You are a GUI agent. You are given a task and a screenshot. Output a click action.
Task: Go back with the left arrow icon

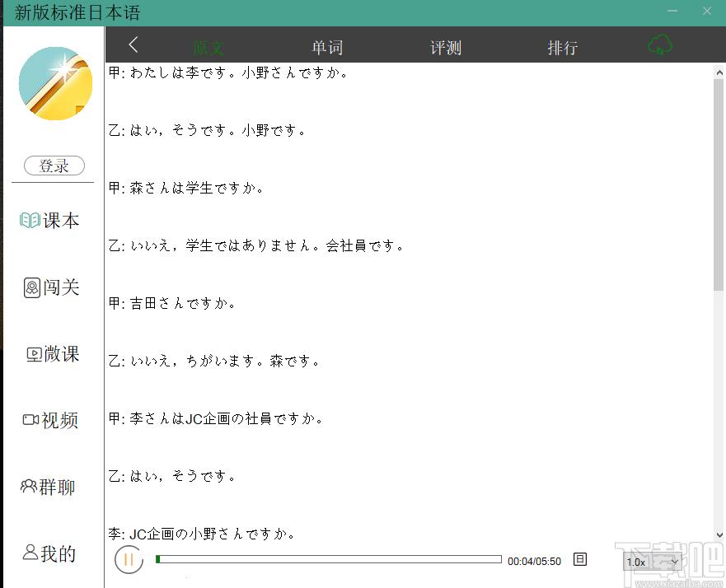[133, 44]
